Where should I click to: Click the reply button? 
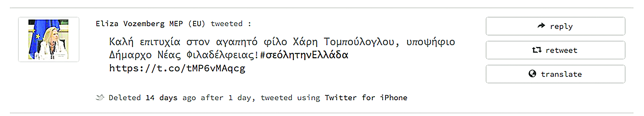point(555,26)
